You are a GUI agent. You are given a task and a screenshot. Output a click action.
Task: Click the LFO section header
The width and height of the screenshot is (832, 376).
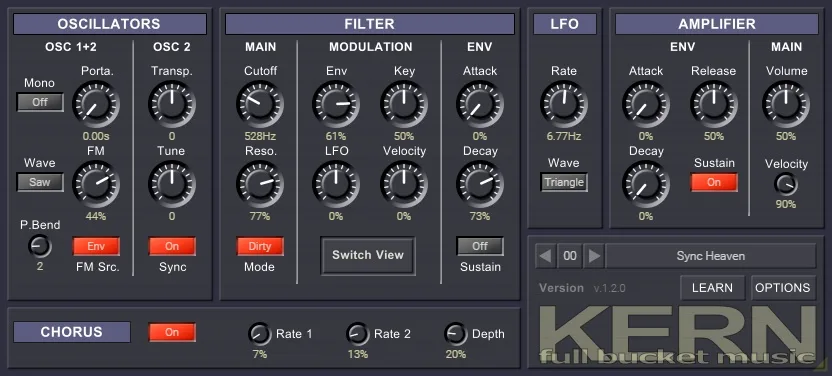[x=565, y=24]
